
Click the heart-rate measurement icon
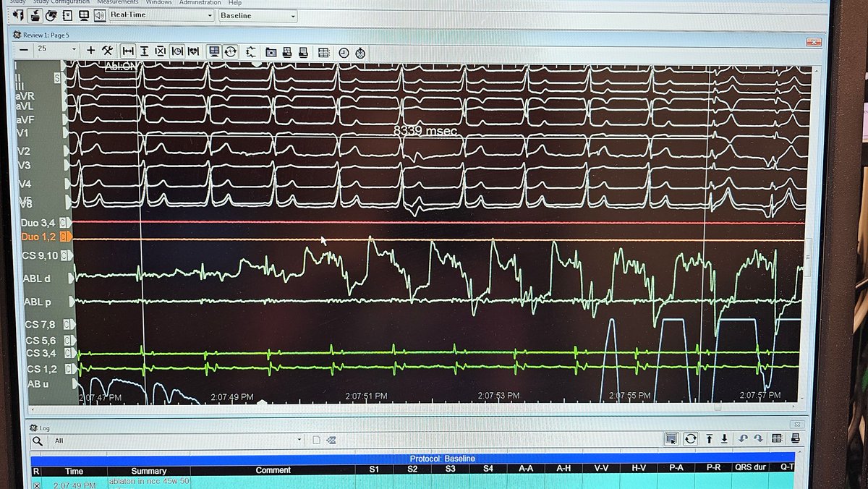193,51
